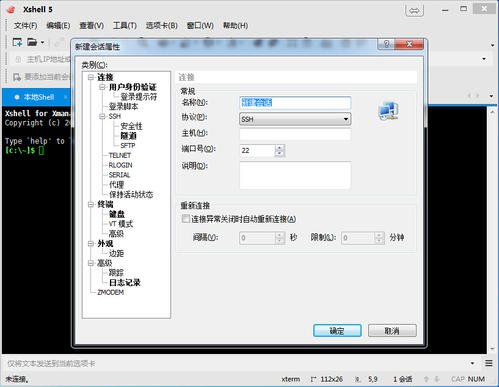Click the add-to-current-session icon
This screenshot has height=387, width=499.
(17, 77)
